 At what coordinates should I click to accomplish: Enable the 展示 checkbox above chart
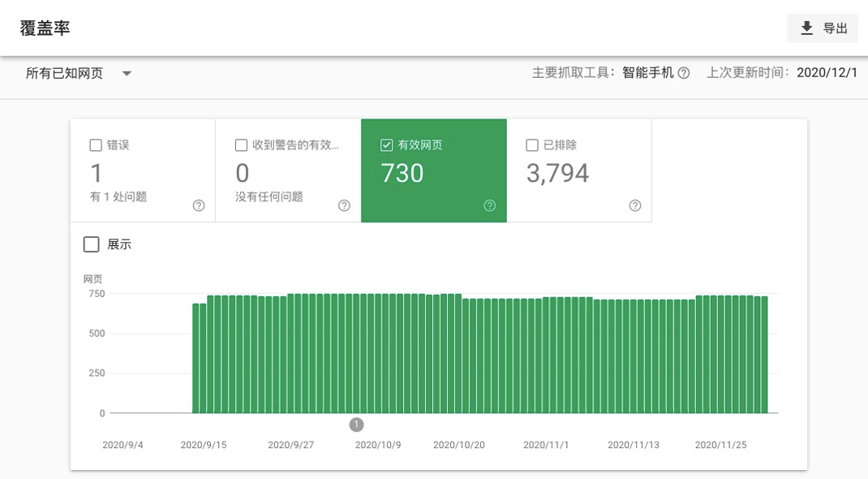pyautogui.click(x=92, y=244)
